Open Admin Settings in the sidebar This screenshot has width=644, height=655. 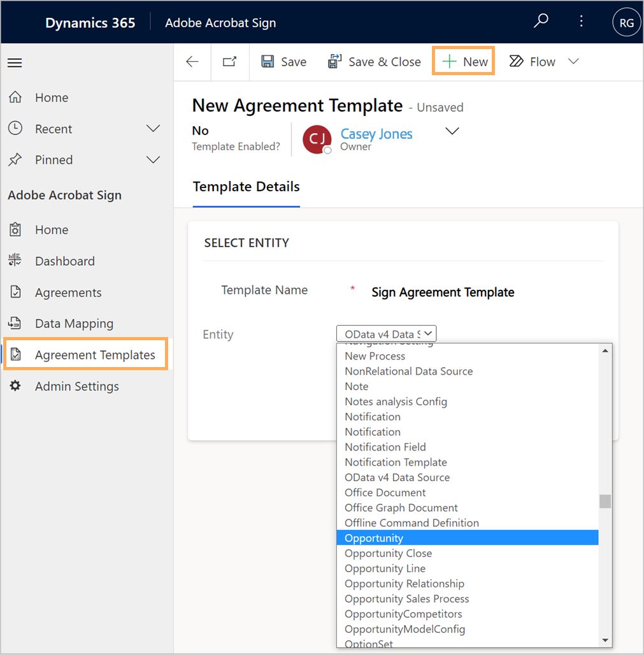[77, 386]
